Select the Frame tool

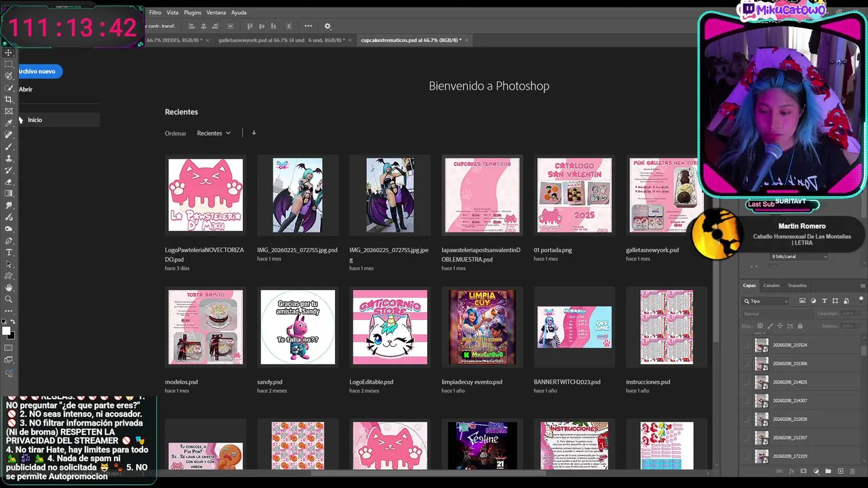point(9,111)
